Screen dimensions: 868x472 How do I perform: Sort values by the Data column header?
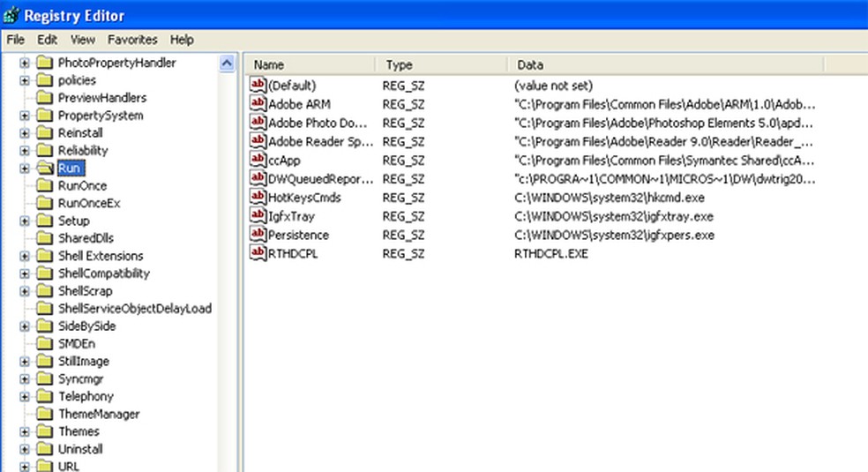(x=666, y=64)
